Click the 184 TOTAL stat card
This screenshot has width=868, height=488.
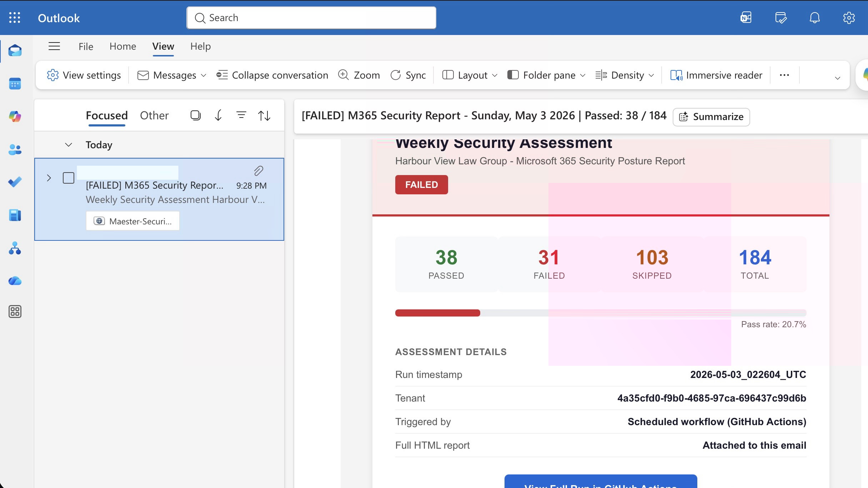(755, 264)
